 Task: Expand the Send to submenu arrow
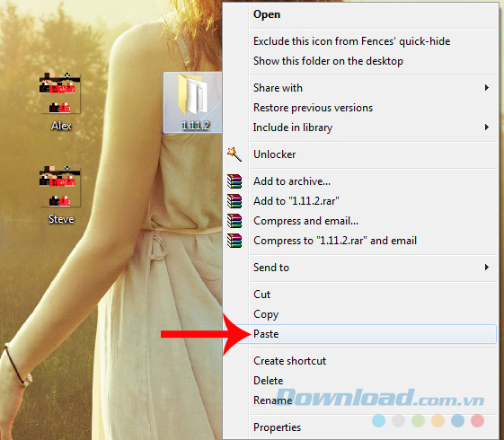(x=487, y=268)
